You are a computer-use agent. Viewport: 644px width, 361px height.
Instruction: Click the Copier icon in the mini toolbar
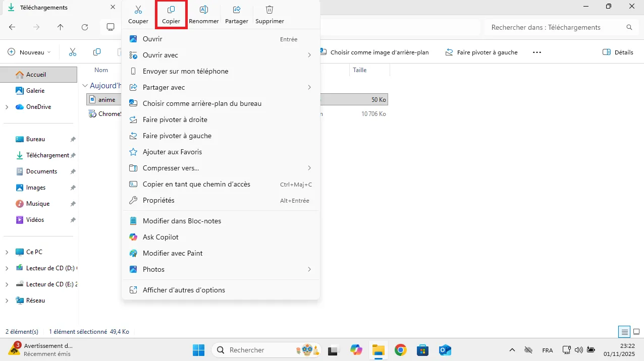[171, 14]
